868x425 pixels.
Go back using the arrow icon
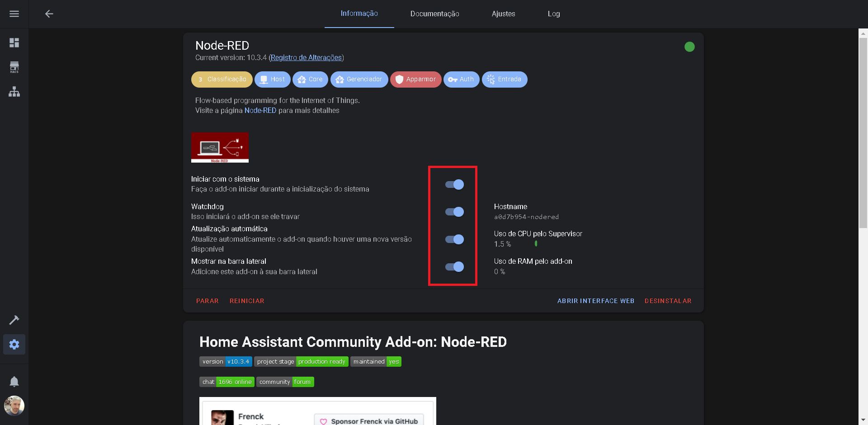[49, 14]
